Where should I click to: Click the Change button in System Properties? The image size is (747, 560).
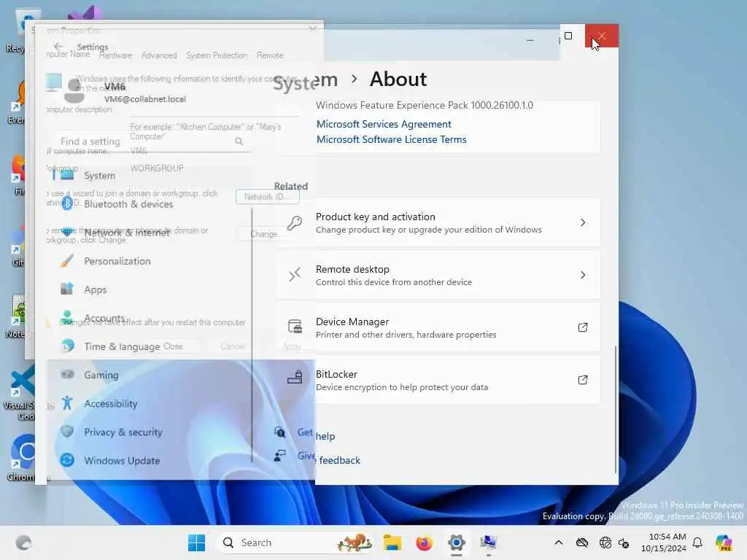tap(267, 234)
